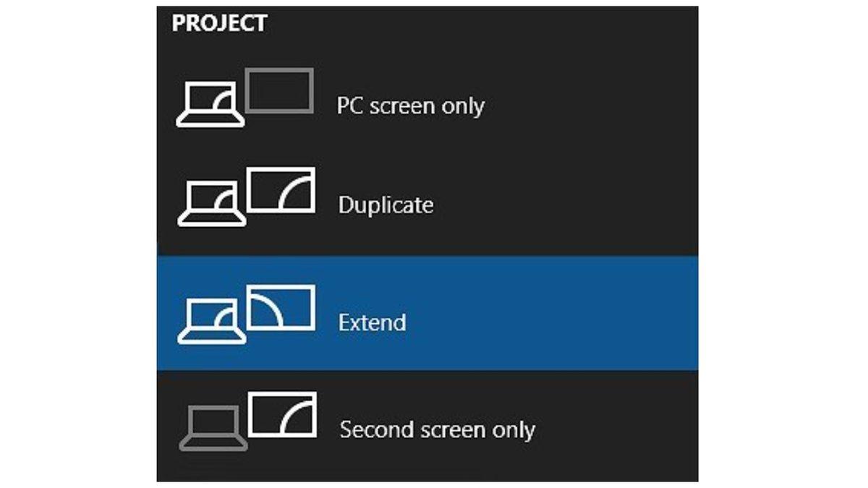
Task: Click the Duplicate text label
Action: coord(385,205)
